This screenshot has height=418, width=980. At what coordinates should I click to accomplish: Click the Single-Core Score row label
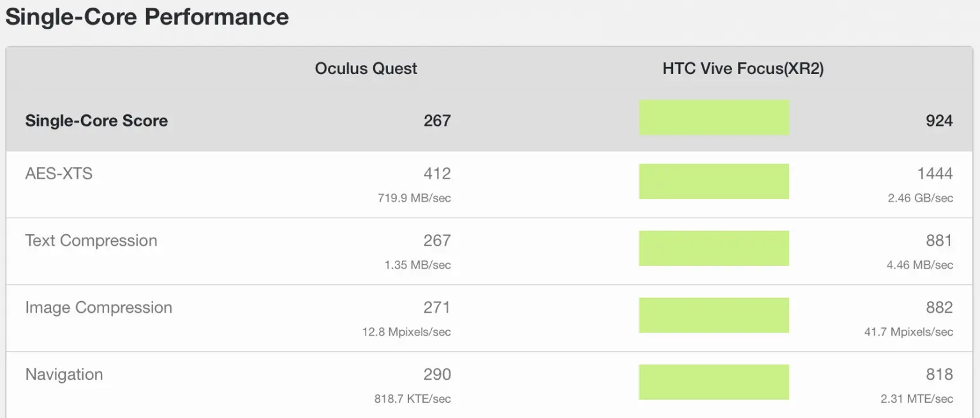pyautogui.click(x=96, y=121)
